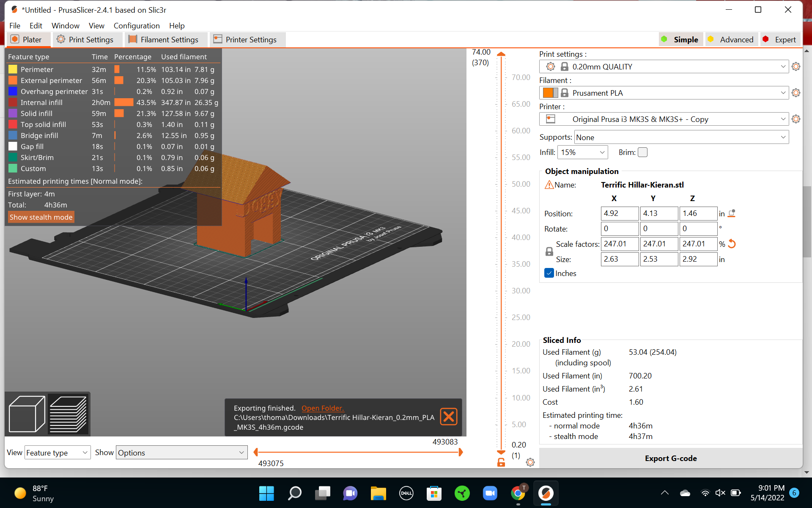Click the Position X input field
Viewport: 812px width, 508px height.
coord(620,213)
